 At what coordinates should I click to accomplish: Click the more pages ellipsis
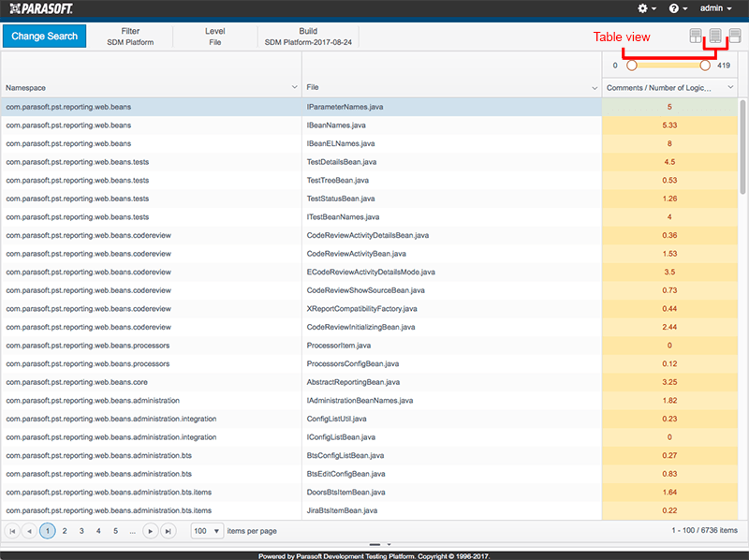click(x=132, y=531)
